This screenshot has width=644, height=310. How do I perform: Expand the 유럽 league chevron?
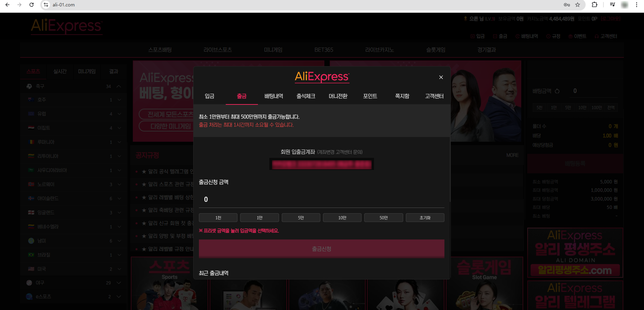(x=119, y=114)
